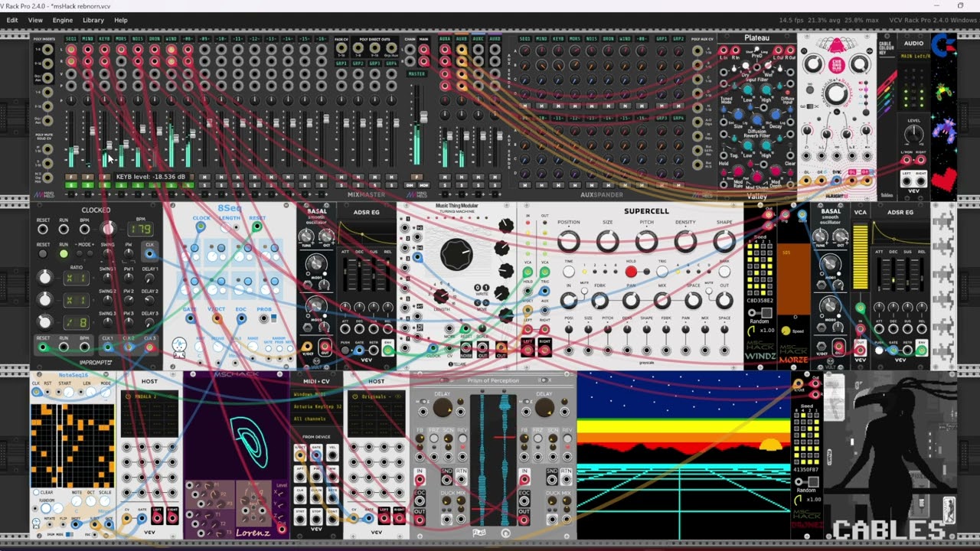Screen dimensions: 980x551
Task: Toggle the Supercell output MUTE button
Action: [709, 289]
